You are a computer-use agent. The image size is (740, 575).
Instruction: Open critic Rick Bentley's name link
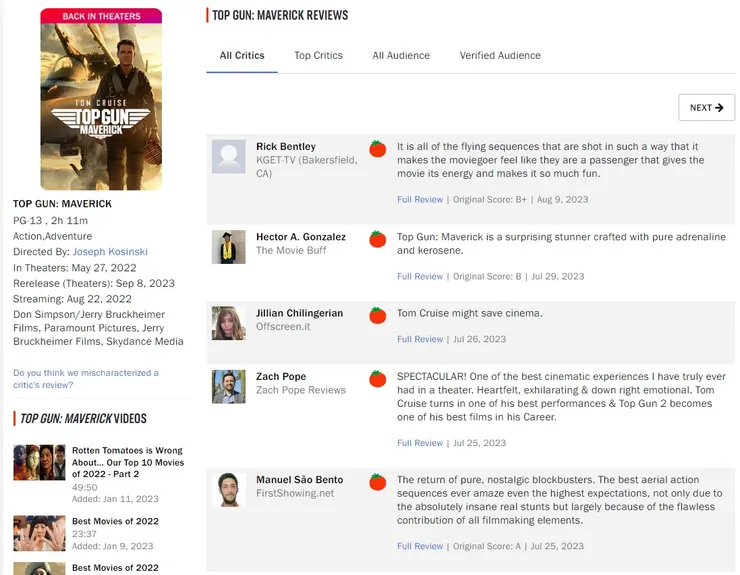coord(286,146)
